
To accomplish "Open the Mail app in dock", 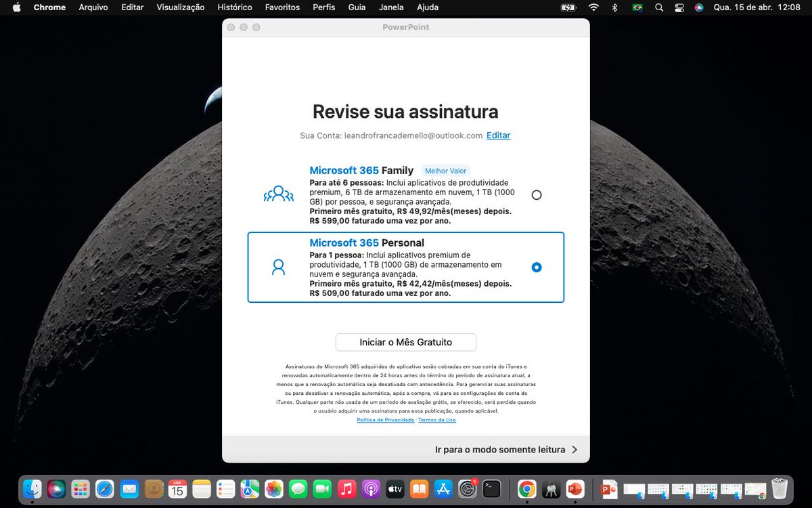I will [x=129, y=488].
